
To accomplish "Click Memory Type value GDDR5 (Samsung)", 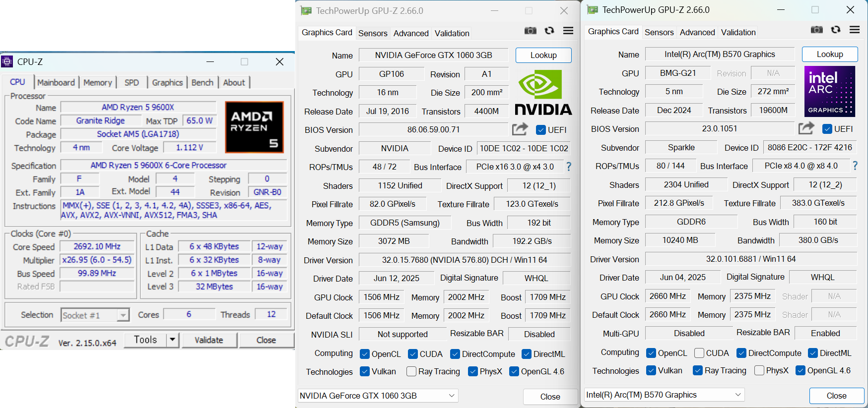I will click(405, 223).
